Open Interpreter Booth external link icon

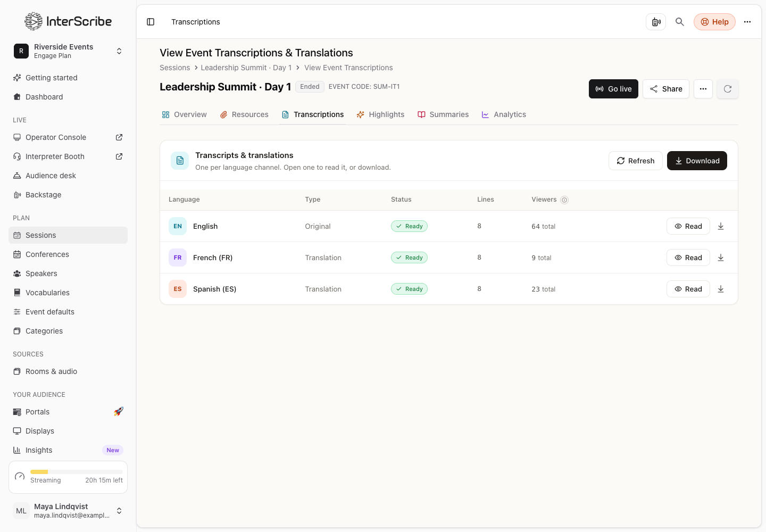click(x=119, y=156)
